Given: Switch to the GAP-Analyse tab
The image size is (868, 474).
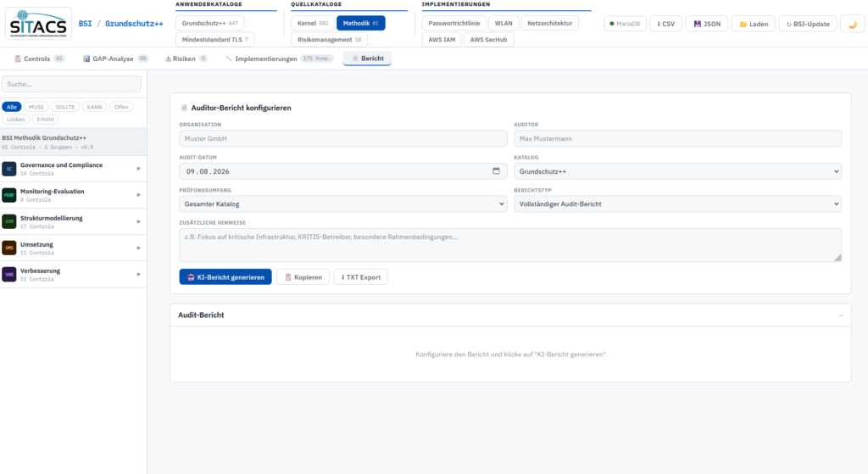Looking at the screenshot, I should (115, 59).
